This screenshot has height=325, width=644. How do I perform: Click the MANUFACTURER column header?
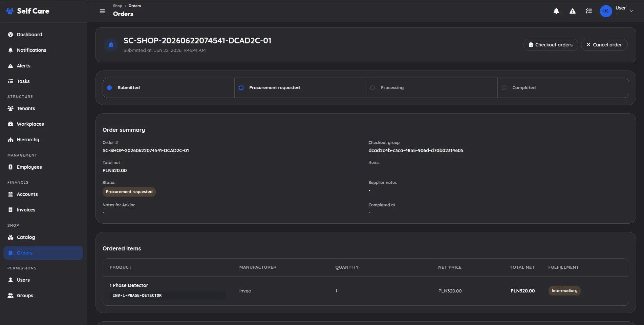258,267
